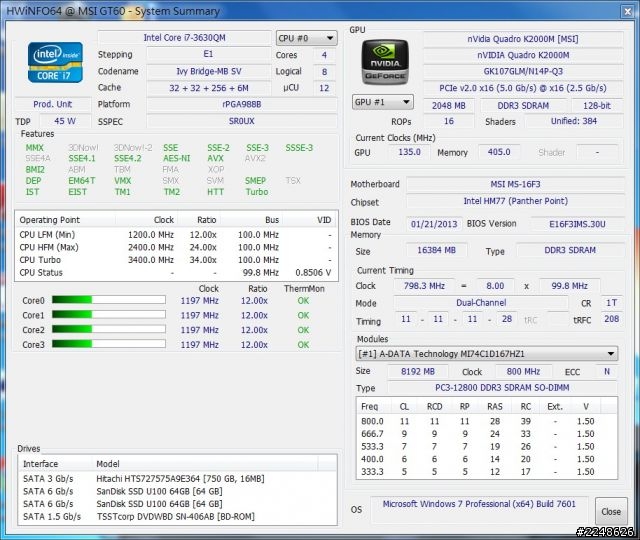Select the CPU Status row
Screen dimensions: 640x540
(x=176, y=273)
